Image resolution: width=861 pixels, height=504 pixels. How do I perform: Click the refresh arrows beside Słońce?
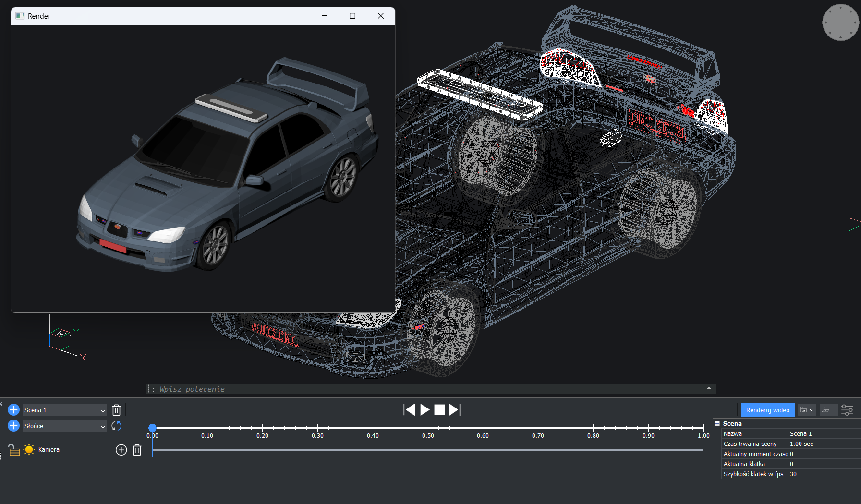pos(116,426)
